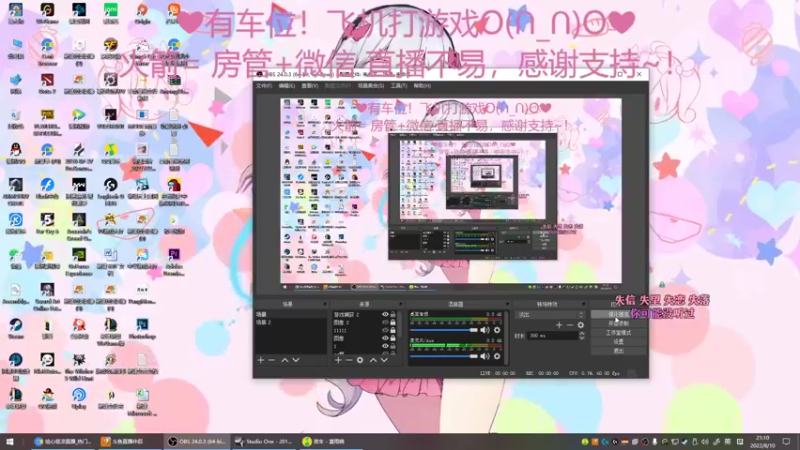
Task: Remove the selected source with minus
Action: pos(349,360)
